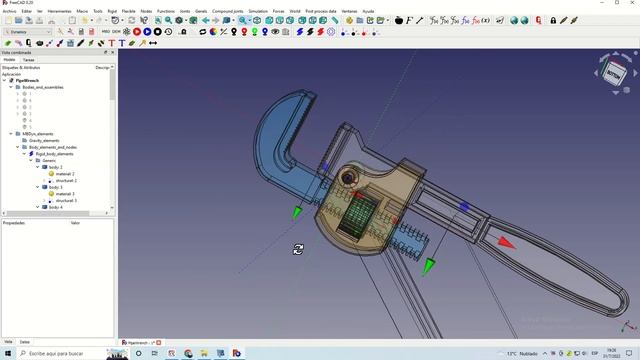Viewport: 640px width, 360px height.
Task: Open the Ayuda menu
Action: click(x=368, y=11)
